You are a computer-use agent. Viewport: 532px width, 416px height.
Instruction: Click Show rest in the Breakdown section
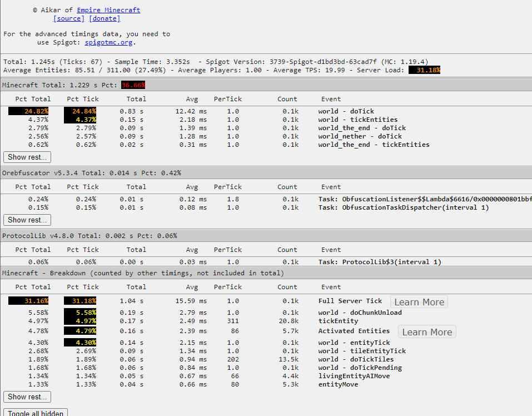pyautogui.click(x=27, y=397)
